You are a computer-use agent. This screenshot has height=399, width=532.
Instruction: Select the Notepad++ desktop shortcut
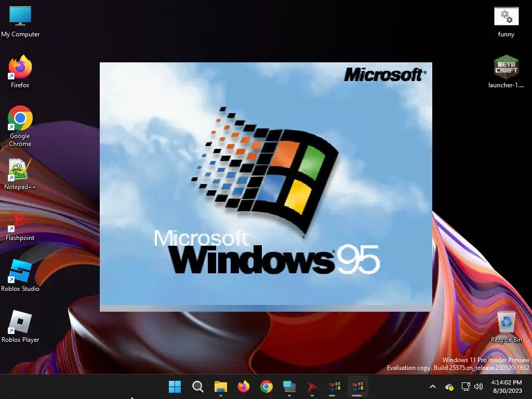pos(20,174)
